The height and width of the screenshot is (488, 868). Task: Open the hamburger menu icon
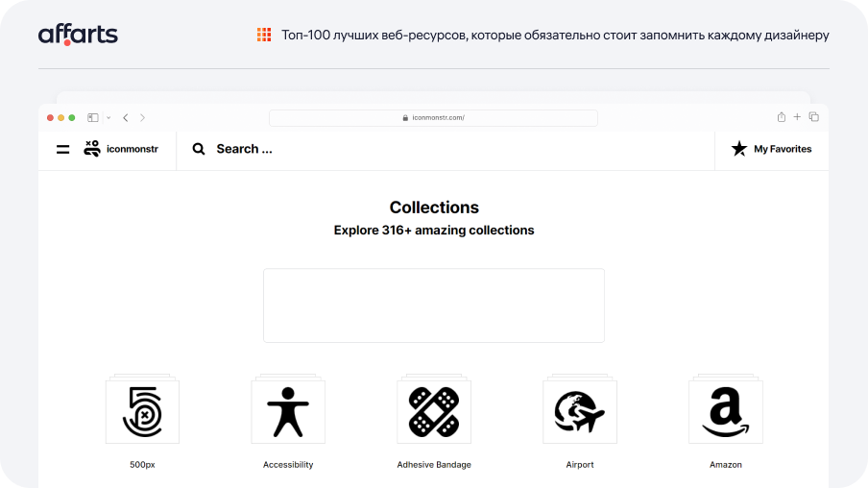(63, 149)
